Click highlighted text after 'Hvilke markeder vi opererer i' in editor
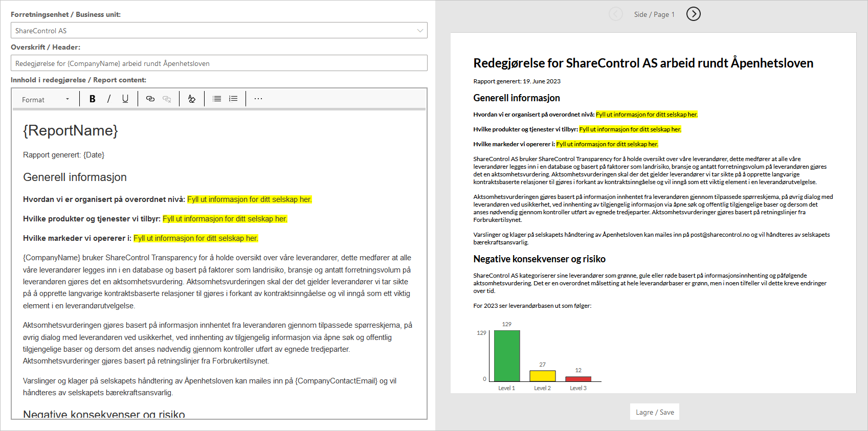868x431 pixels. [196, 238]
